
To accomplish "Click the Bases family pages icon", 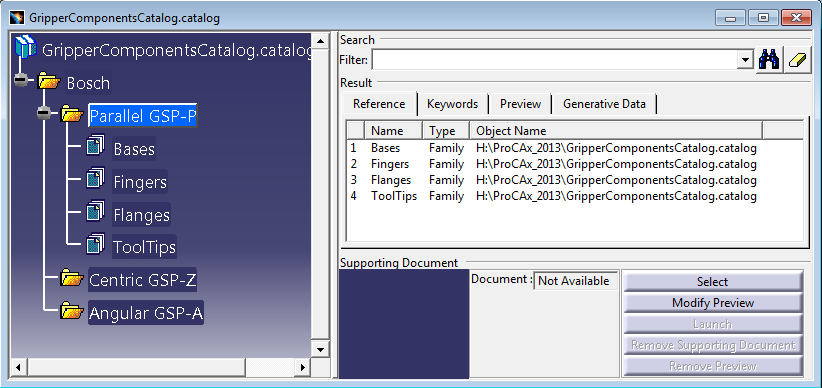I will 96,146.
